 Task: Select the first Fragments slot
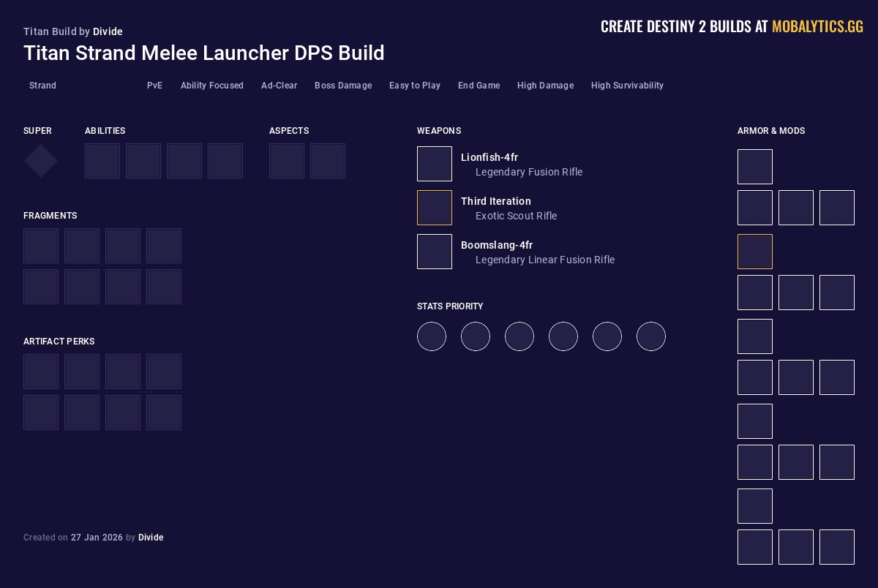tap(41, 246)
